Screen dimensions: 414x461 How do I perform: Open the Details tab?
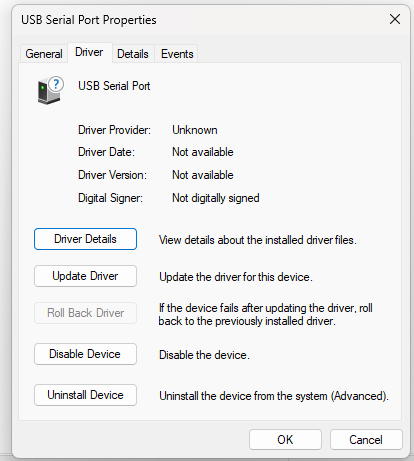[x=133, y=54]
